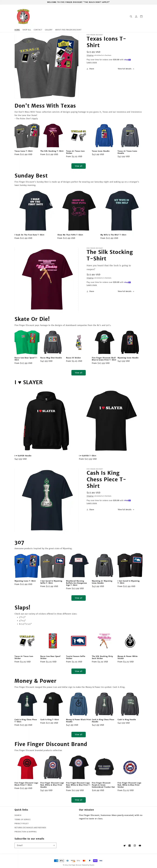Click View all under Don't Mess With Texas
157x868 pixels.
click(78, 166)
